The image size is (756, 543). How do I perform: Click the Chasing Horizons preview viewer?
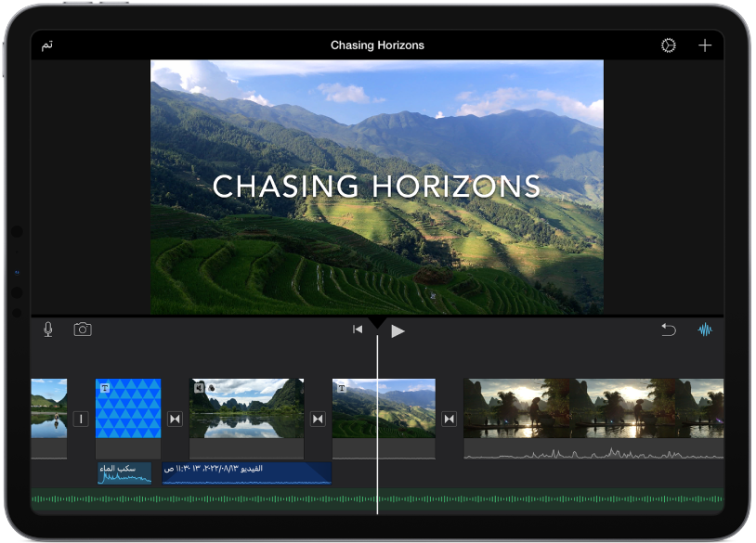click(377, 186)
